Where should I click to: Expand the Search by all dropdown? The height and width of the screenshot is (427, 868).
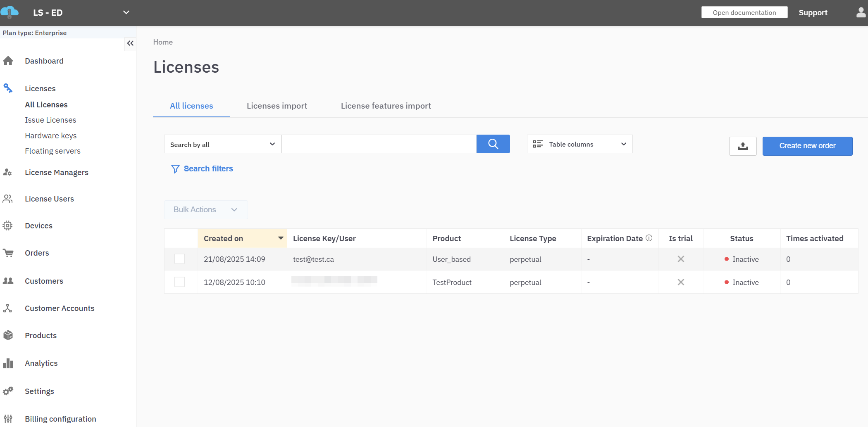click(222, 145)
